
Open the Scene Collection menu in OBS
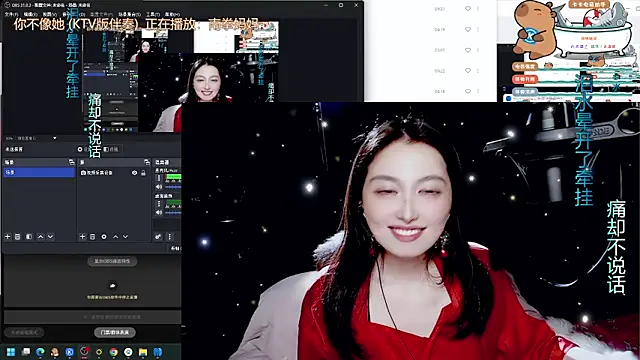tap(129, 14)
